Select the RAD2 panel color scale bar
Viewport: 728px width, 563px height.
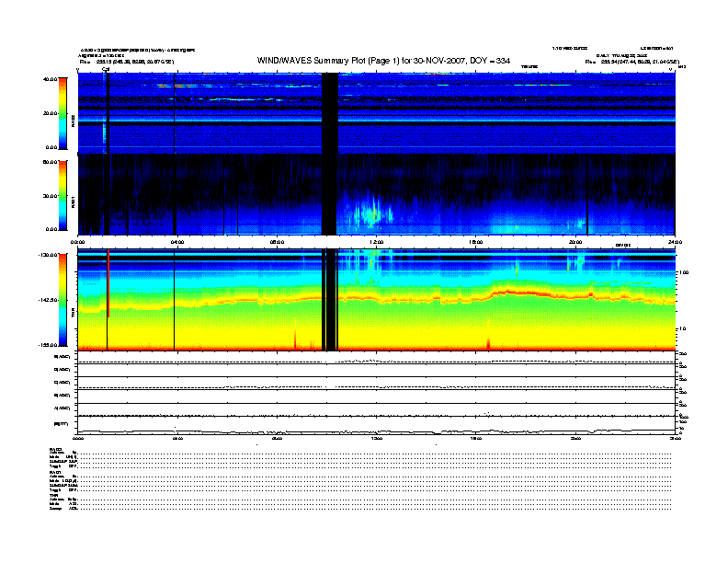tap(63, 113)
